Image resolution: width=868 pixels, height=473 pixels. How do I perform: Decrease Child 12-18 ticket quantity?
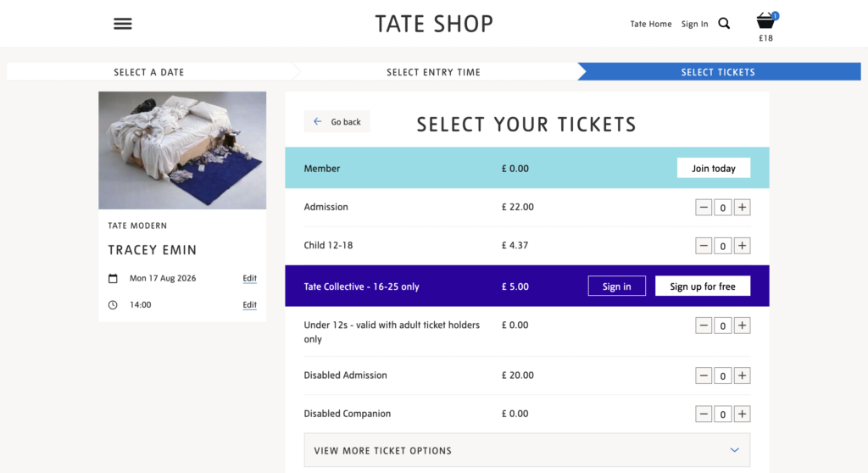(x=704, y=245)
